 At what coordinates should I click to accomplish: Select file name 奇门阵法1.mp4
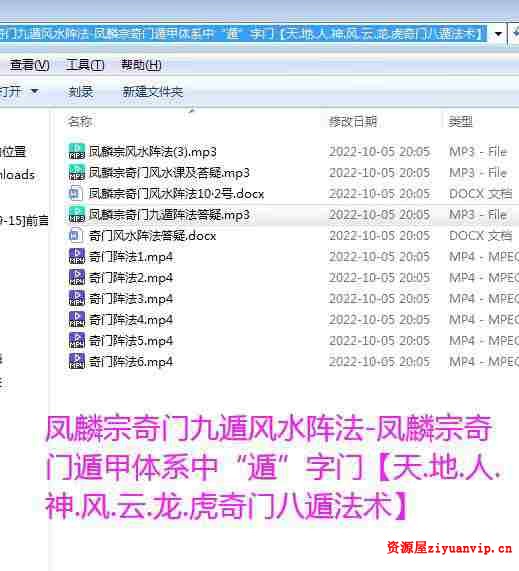[131, 257]
